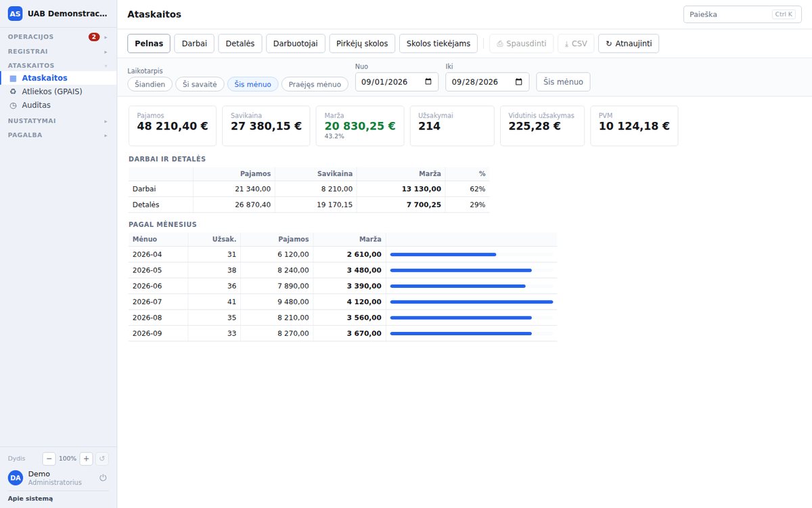This screenshot has height=508, width=812.
Task: Click the DA user avatar
Action: (16, 478)
